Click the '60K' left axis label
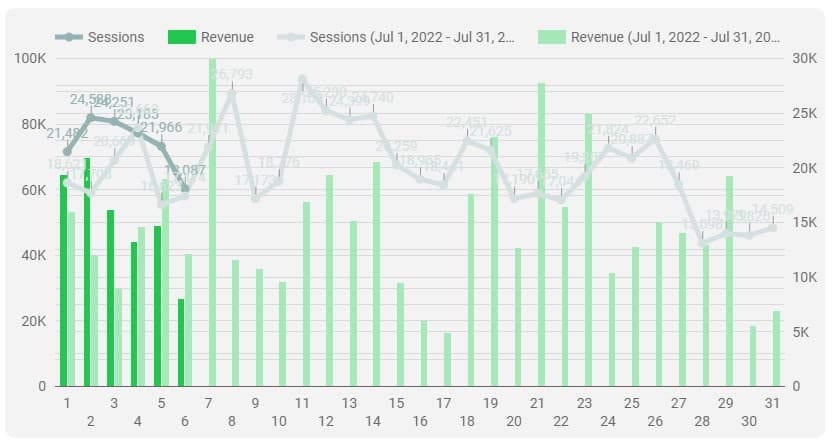This screenshot has width=832, height=448. coord(34,190)
